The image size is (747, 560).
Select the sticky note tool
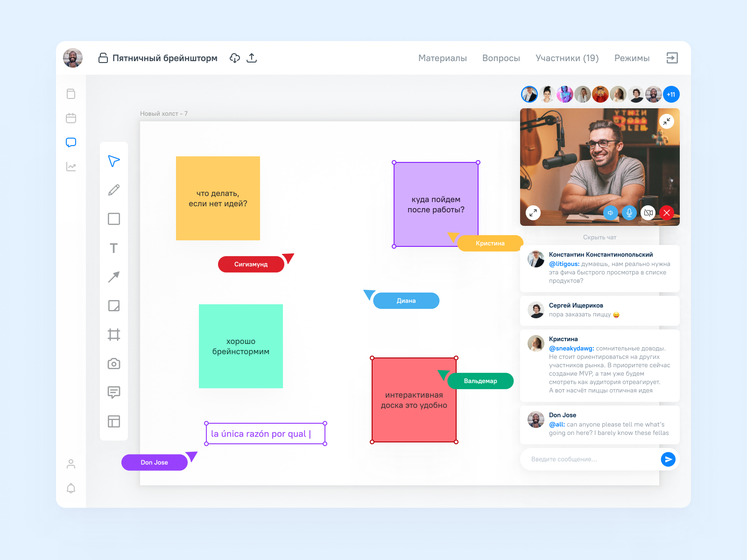pos(114,306)
